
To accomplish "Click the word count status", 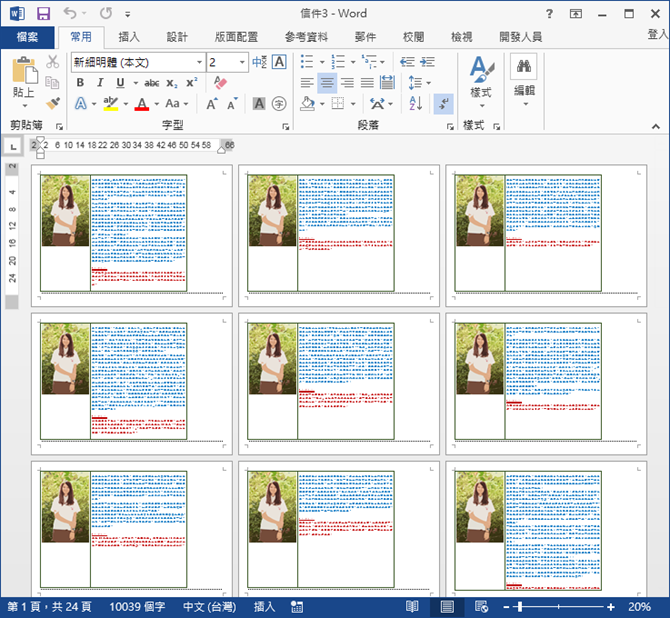I will point(137,607).
